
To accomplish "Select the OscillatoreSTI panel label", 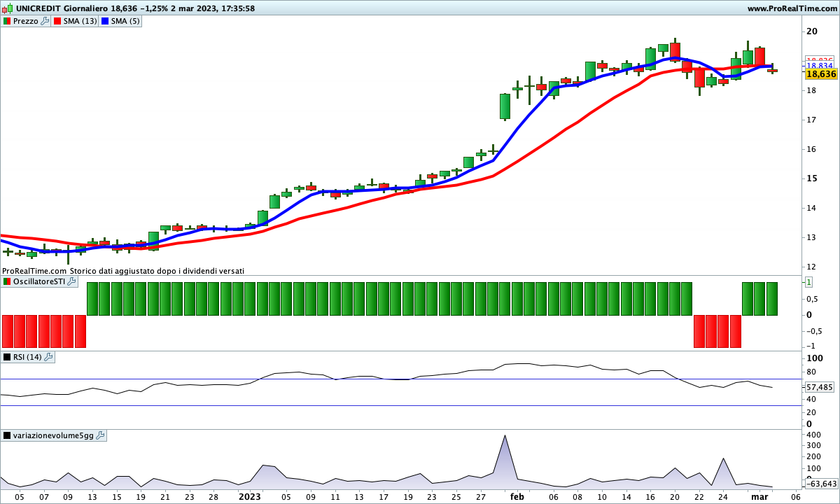I will click(39, 281).
